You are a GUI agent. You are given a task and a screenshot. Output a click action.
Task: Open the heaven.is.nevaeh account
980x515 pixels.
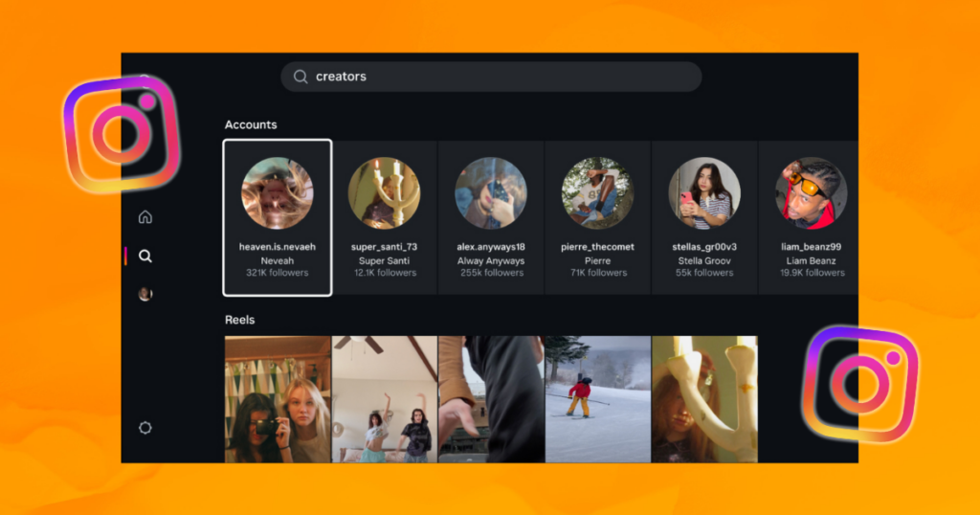pos(278,217)
